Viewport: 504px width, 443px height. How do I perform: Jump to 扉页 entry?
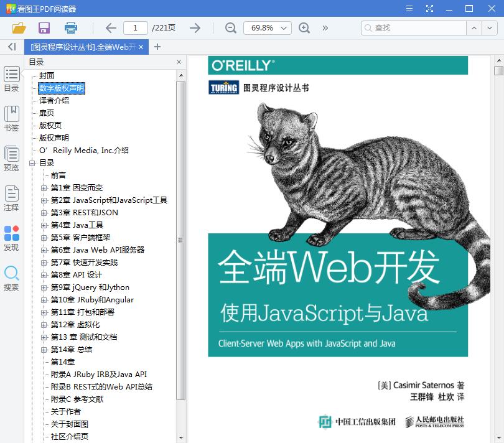(x=47, y=113)
